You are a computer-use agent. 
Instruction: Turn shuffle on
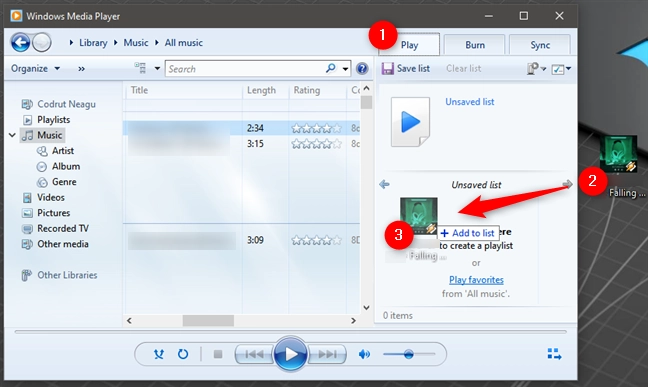pyautogui.click(x=159, y=354)
